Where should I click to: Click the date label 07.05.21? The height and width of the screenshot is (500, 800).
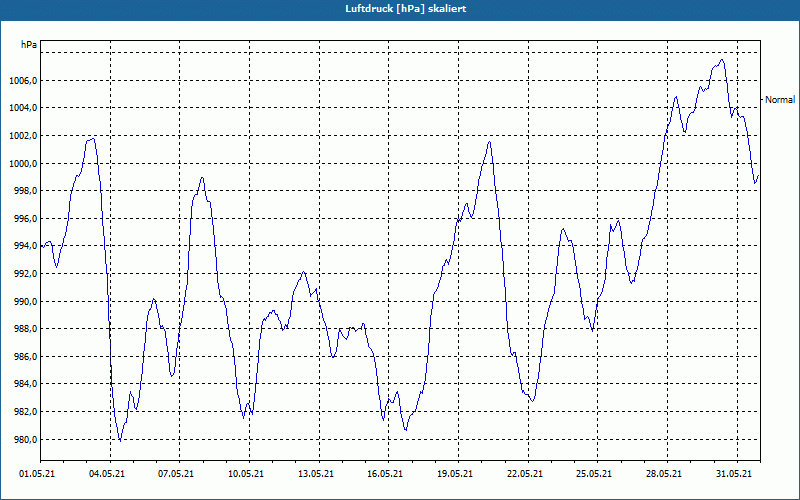(x=176, y=474)
